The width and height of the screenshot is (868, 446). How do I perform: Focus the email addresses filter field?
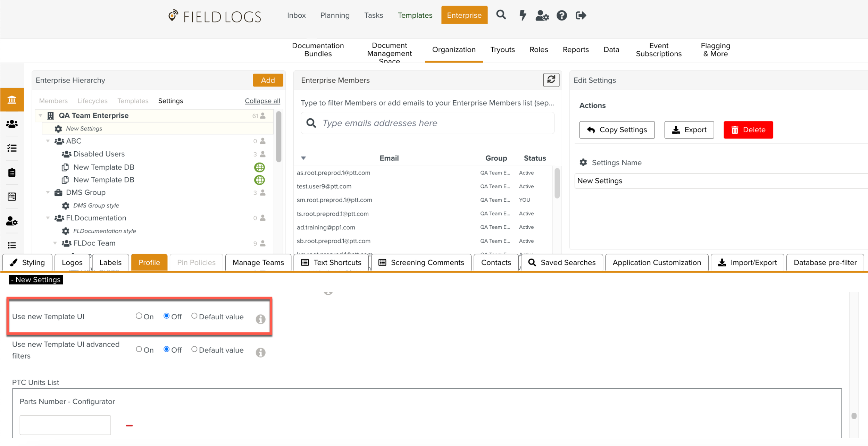click(427, 123)
